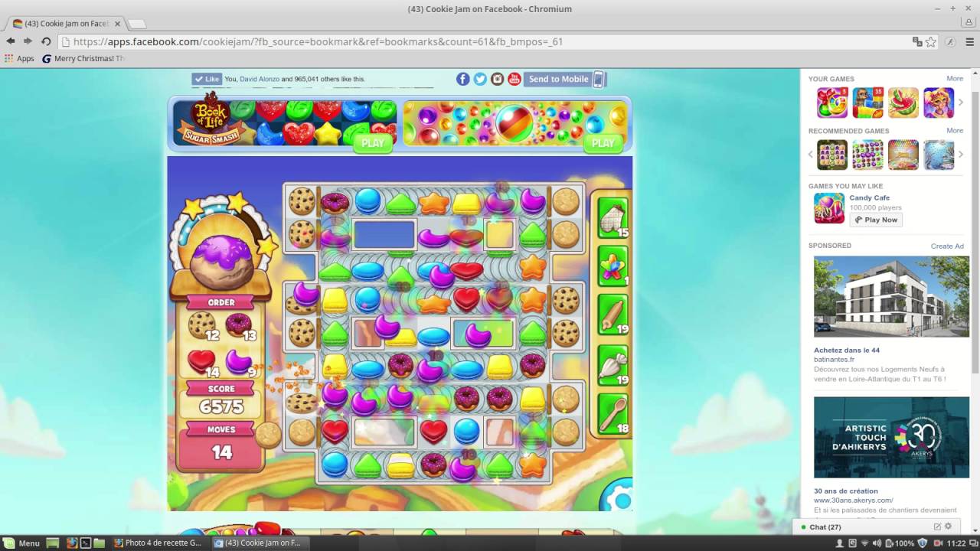Click Play Now for Candy Cafe
The image size is (980, 551).
pos(876,220)
